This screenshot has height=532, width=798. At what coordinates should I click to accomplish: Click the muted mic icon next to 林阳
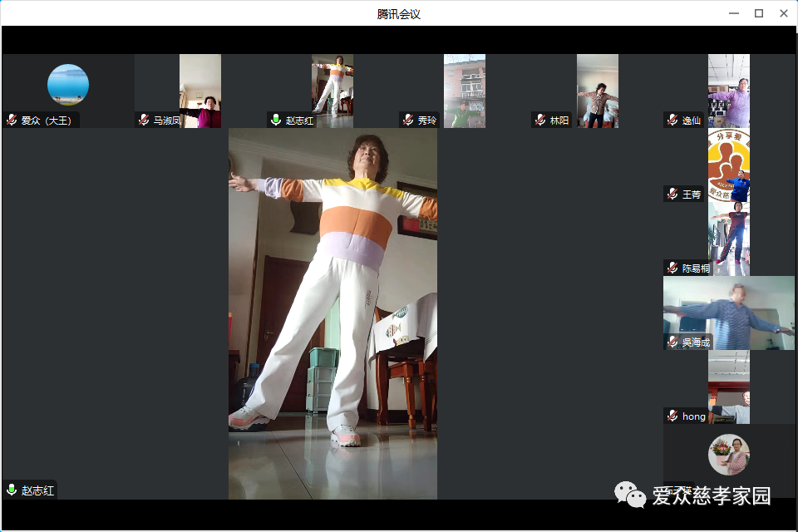coord(540,121)
